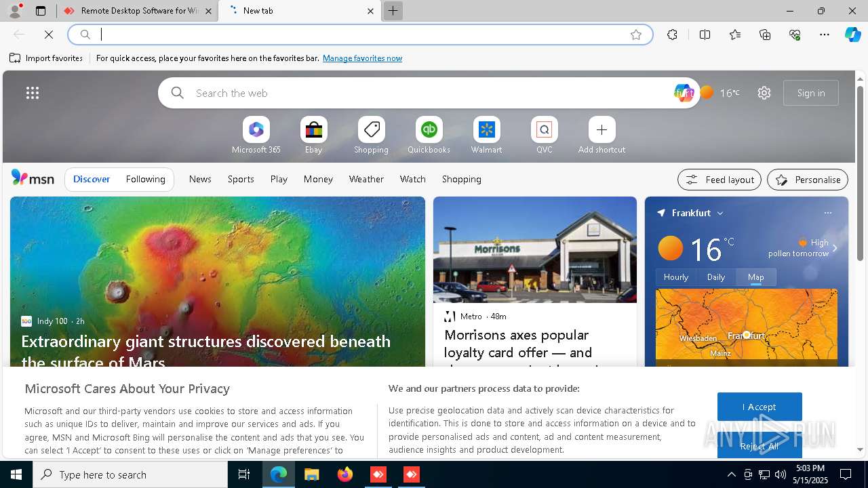Add a new shortcut tile
This screenshot has height=488, width=868.
[602, 135]
